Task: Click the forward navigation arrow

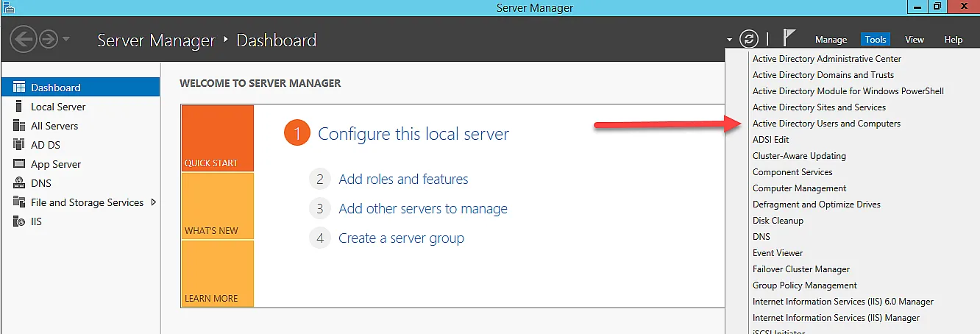Action: (x=49, y=40)
